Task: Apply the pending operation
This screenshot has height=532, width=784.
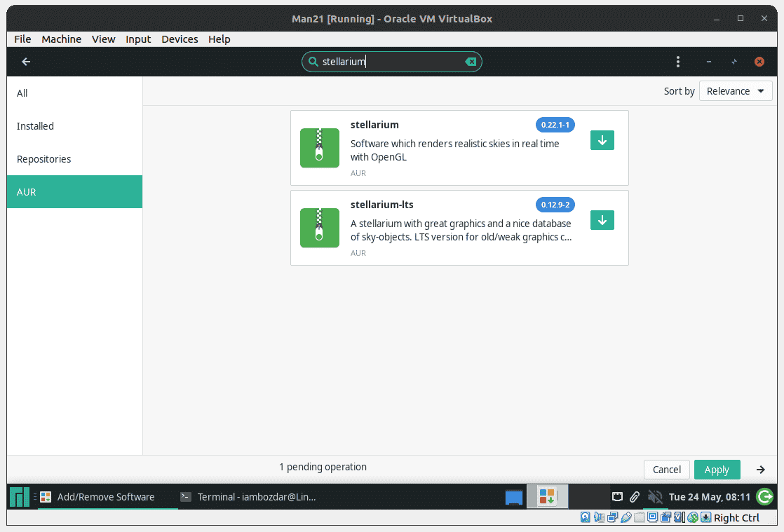Action: [x=717, y=470]
